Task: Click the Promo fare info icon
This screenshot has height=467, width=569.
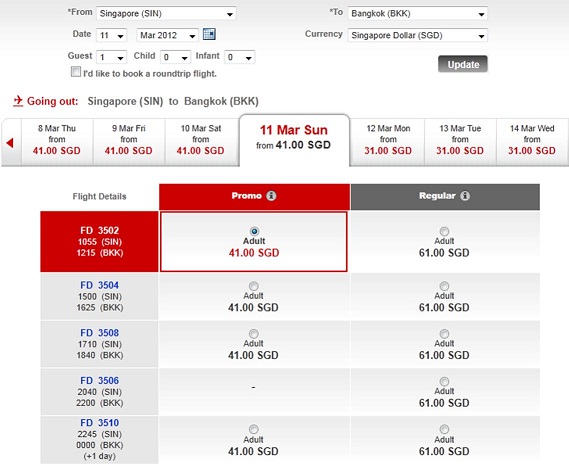Action: (x=271, y=196)
